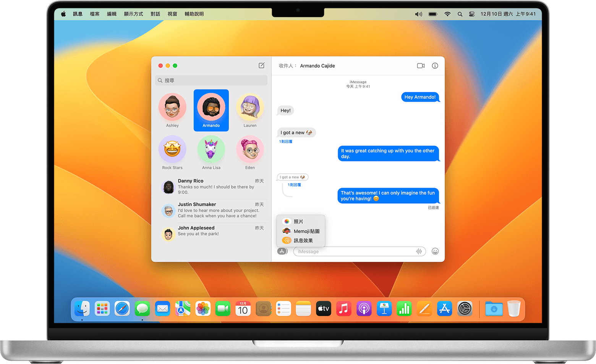Show date and time in the menu bar

[x=508, y=14]
